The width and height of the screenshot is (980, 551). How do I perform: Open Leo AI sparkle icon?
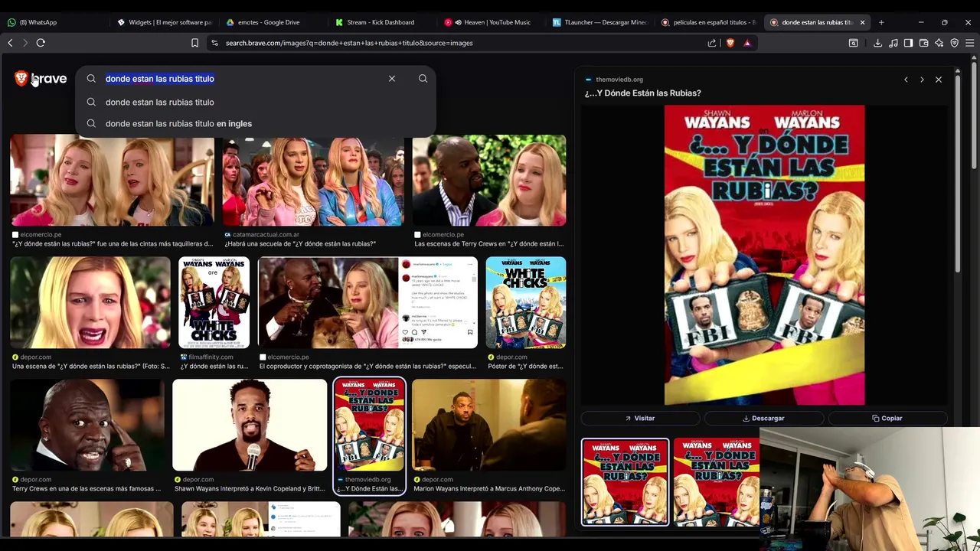point(939,43)
